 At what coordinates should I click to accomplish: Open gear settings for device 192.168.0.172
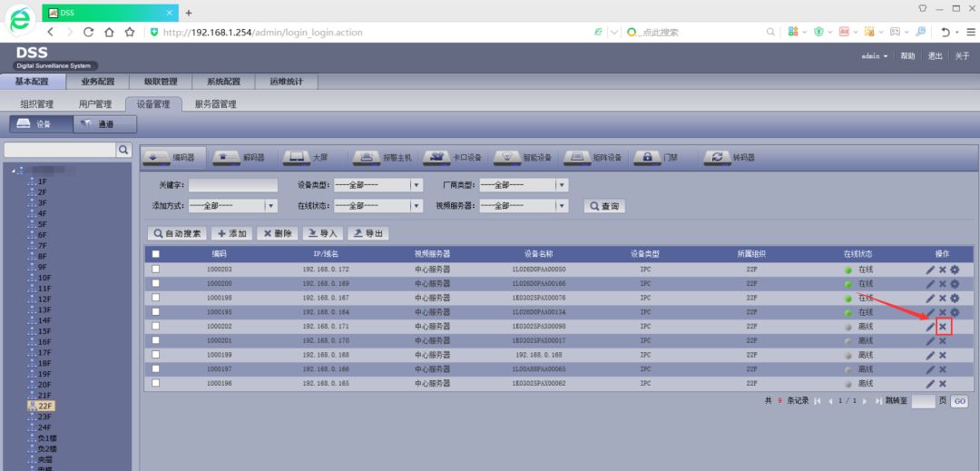pos(955,270)
